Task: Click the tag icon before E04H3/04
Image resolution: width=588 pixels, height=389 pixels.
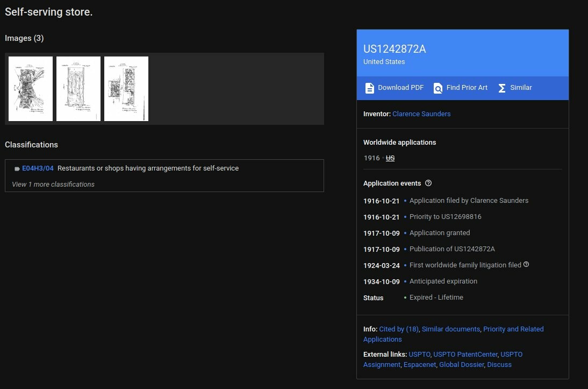Action: [17, 168]
